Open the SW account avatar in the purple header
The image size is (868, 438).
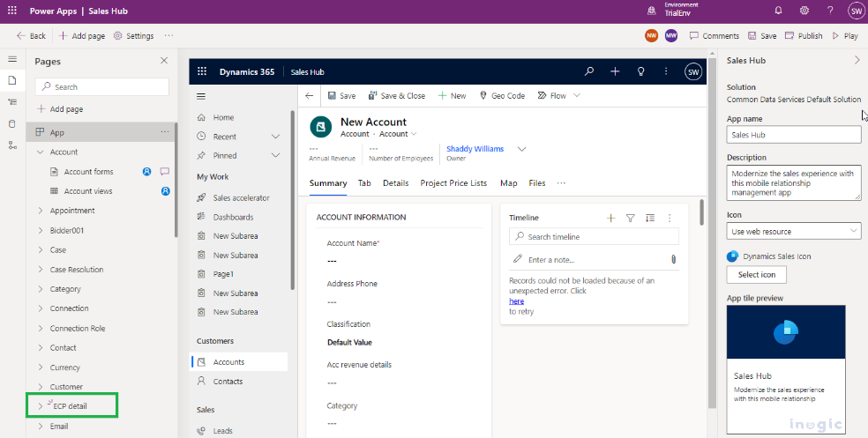tap(856, 11)
